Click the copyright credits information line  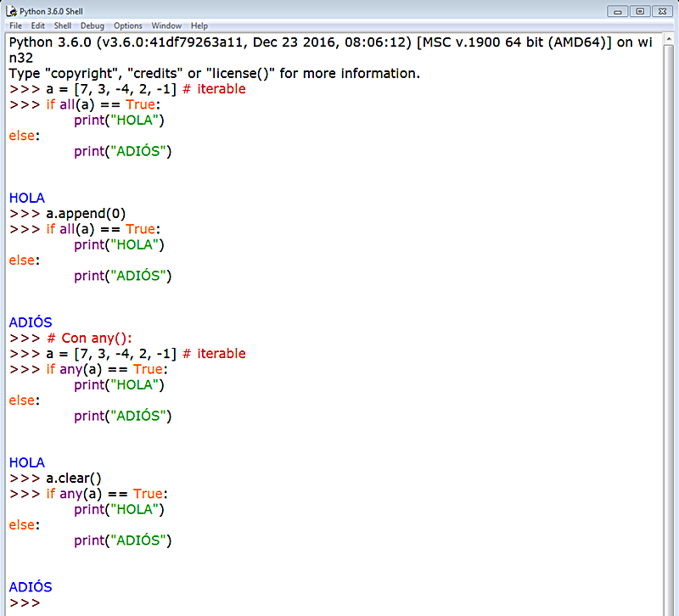point(215,74)
